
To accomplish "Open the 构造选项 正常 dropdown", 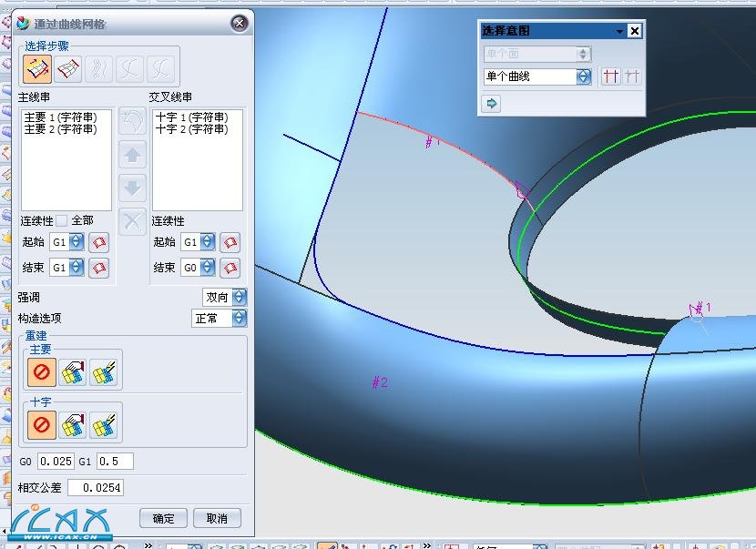I will pos(239,318).
